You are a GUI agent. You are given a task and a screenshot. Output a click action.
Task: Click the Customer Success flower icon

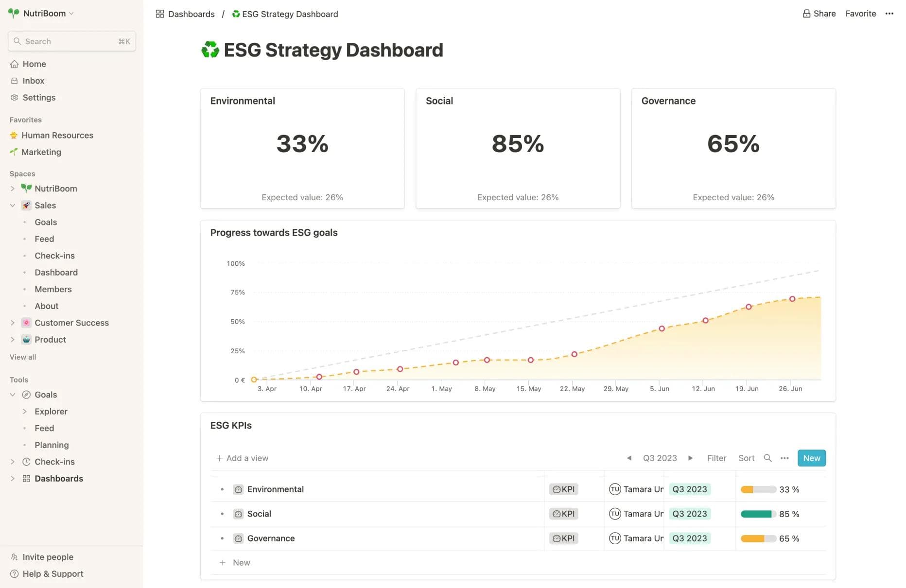(26, 323)
